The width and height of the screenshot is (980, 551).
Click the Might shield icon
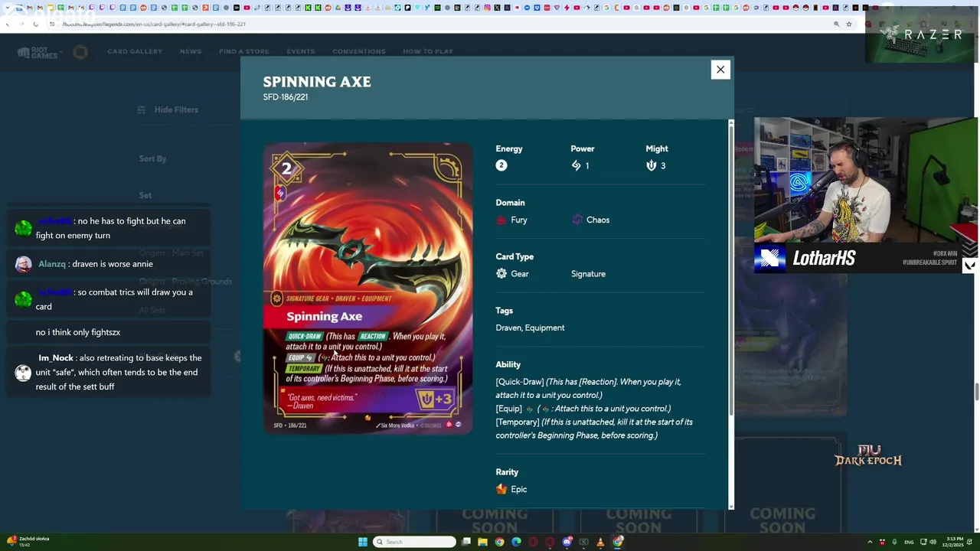651,165
